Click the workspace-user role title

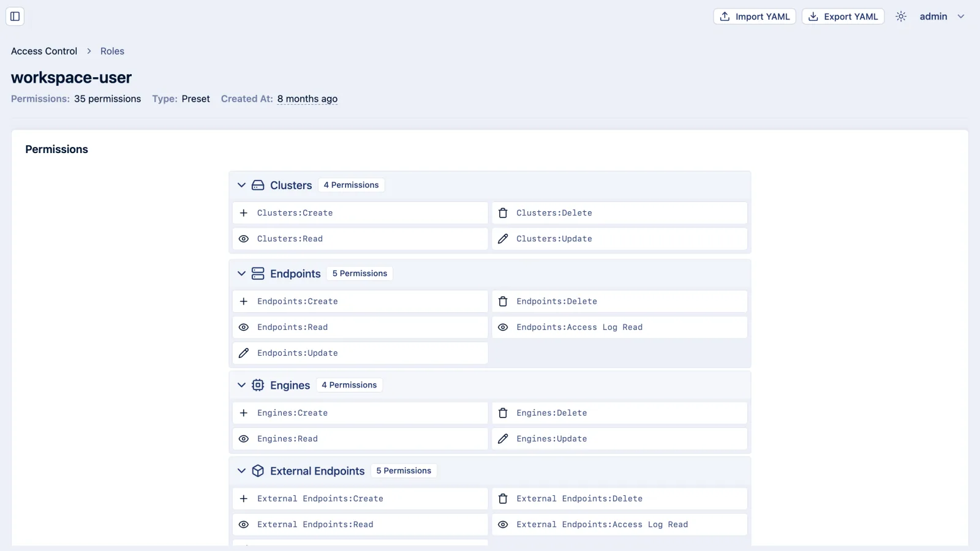click(x=72, y=78)
